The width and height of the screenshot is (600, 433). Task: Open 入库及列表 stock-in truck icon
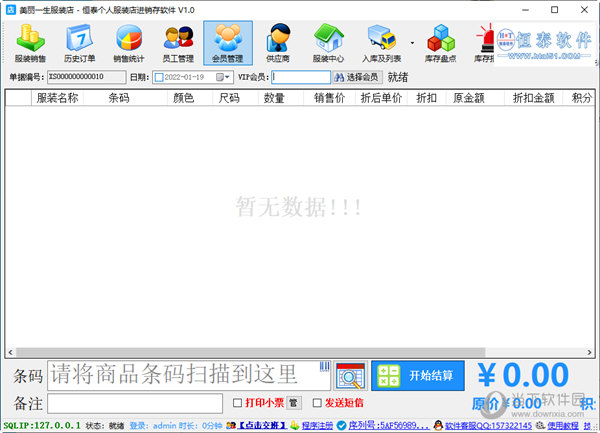click(382, 43)
